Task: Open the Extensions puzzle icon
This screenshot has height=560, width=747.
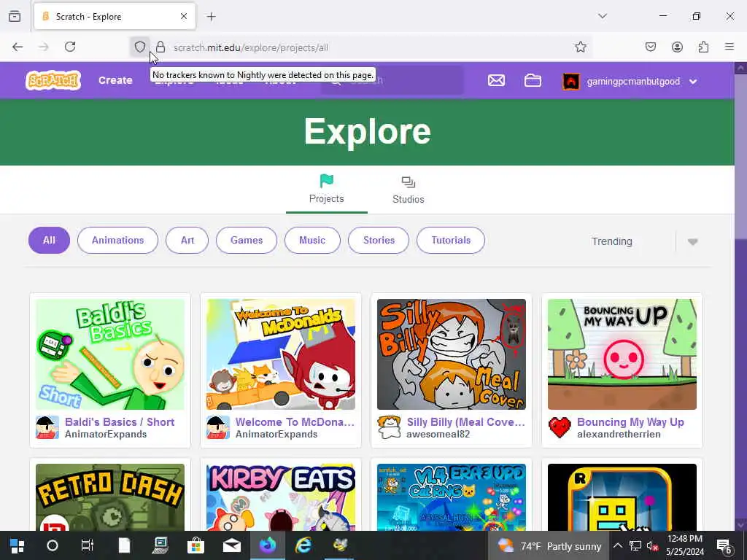Action: coord(703,47)
